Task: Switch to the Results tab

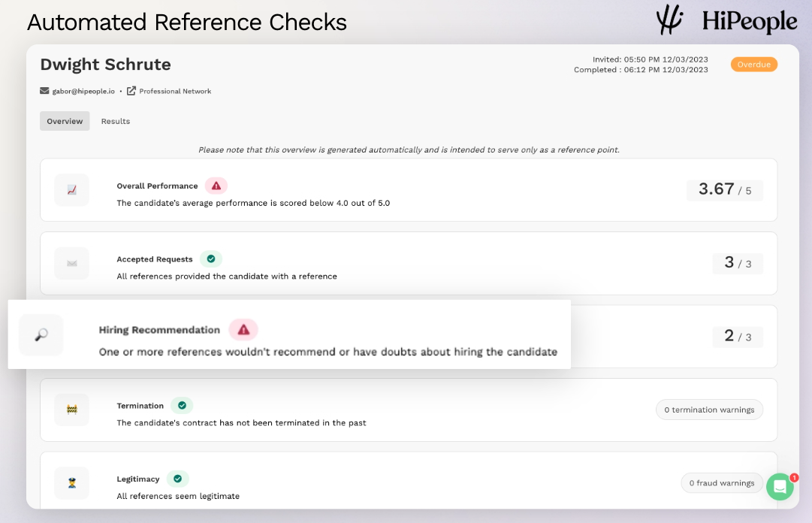Action: [116, 121]
